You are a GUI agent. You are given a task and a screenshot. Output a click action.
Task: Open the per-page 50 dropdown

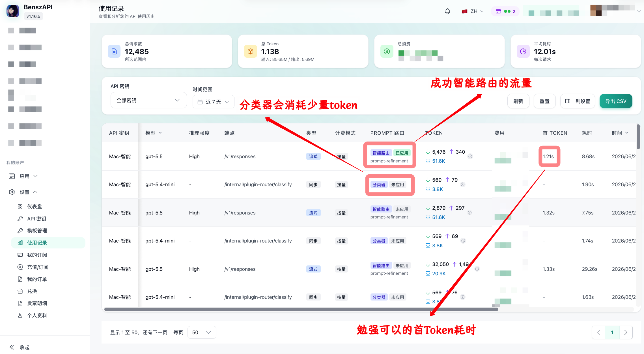202,332
